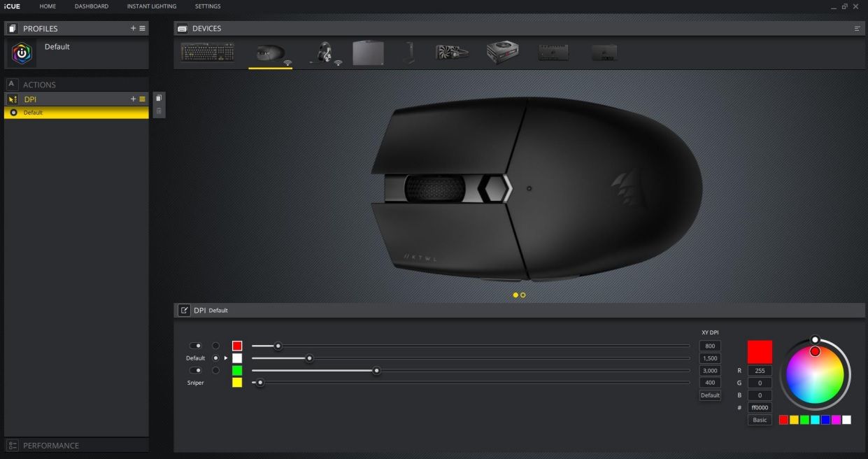Select the mouse pad device
The height and width of the screenshot is (459, 868).
[x=368, y=53]
